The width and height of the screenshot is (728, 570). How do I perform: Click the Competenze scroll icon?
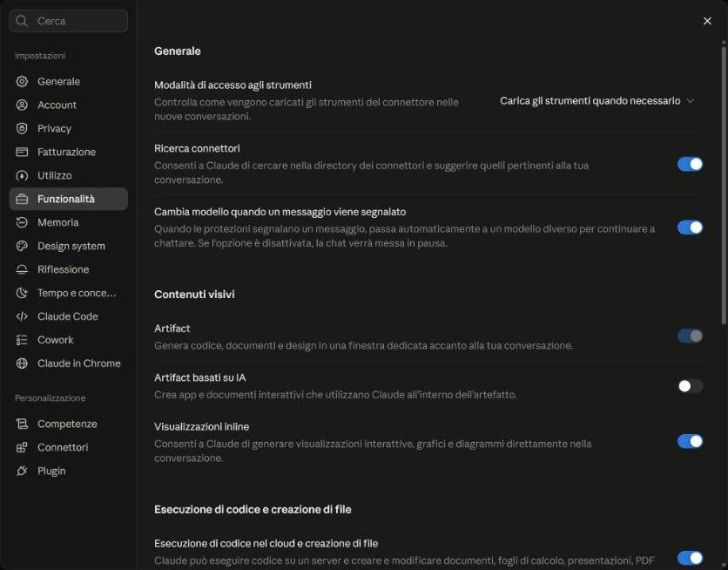click(22, 424)
